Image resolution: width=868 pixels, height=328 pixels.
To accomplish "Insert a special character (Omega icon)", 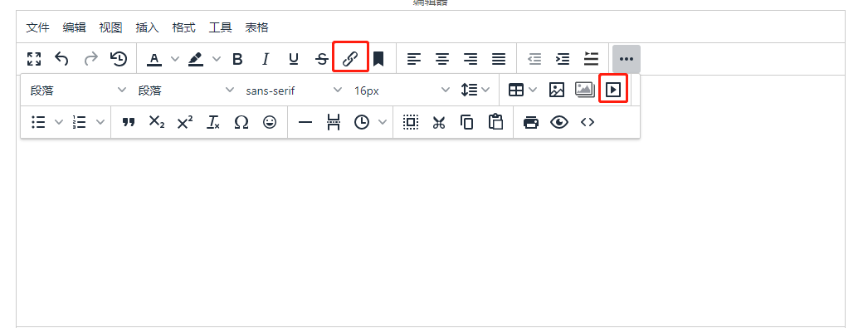I will click(x=241, y=122).
